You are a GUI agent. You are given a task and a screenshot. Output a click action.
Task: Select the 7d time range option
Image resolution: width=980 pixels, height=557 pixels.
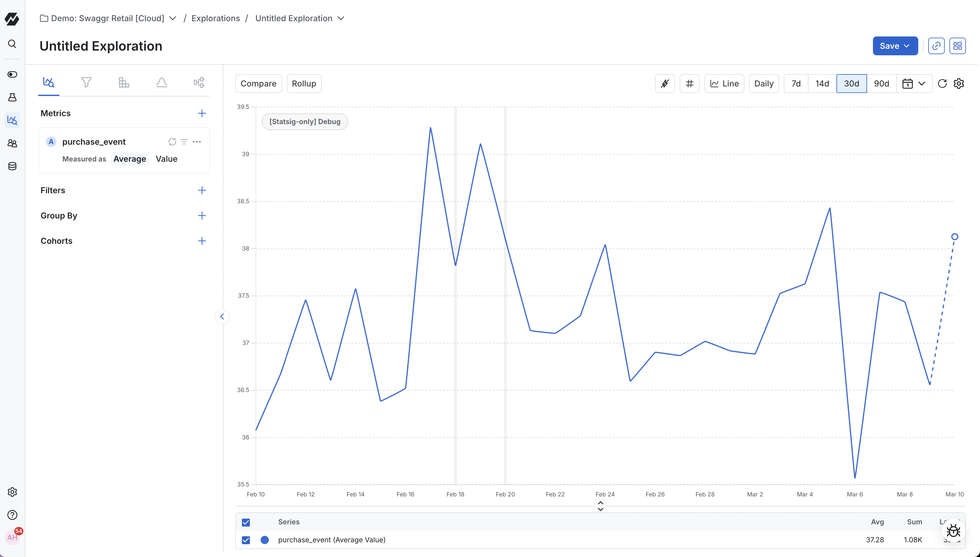796,84
